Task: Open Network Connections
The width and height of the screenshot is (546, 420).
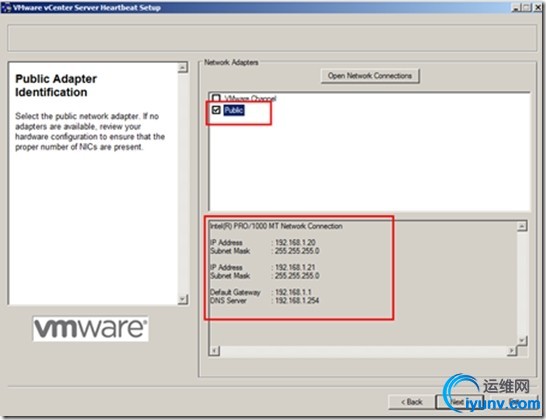Action: coord(370,76)
